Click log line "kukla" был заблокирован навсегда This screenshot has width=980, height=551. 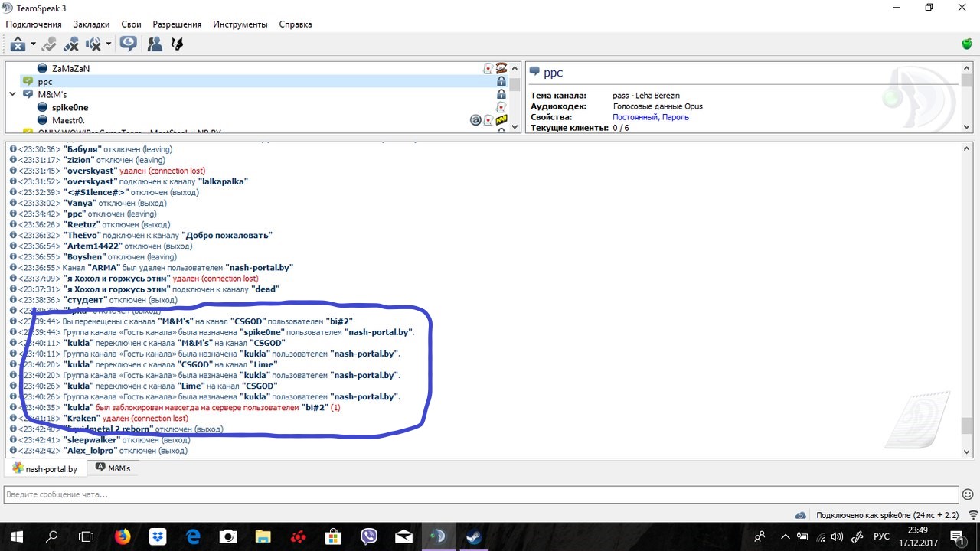(175, 408)
